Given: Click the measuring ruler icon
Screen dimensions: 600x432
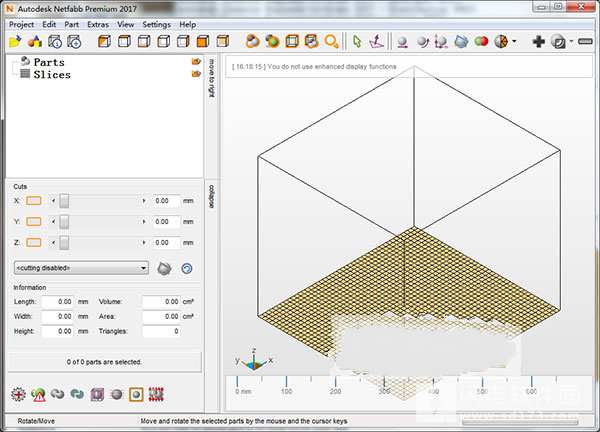Looking at the screenshot, I should (585, 41).
